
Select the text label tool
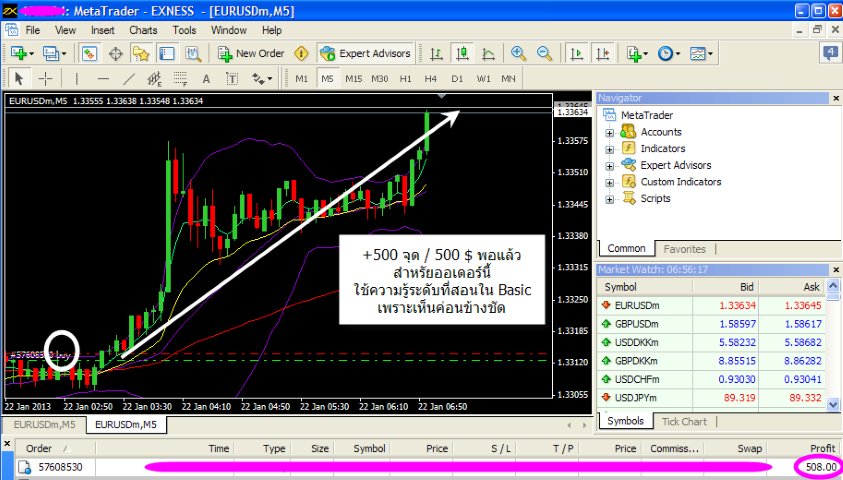coord(232,78)
